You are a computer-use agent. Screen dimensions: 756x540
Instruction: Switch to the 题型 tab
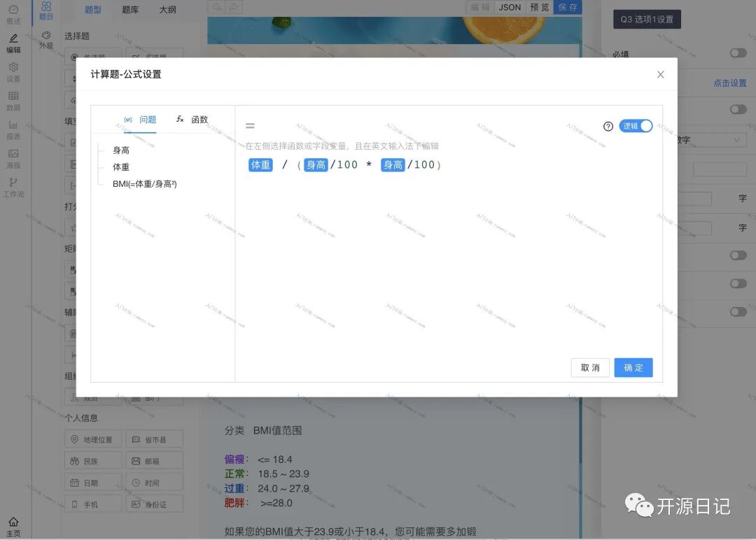(93, 10)
